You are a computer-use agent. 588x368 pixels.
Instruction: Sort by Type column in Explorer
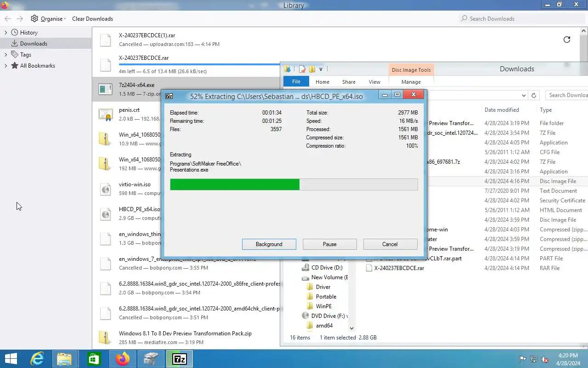(546, 110)
